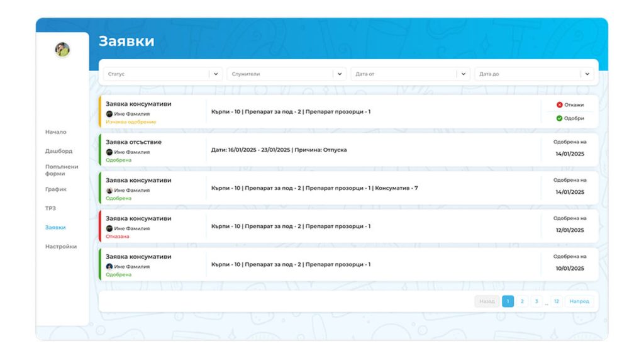The width and height of the screenshot is (644, 358).
Task: Click the approval date 10/01/2025
Action: tap(570, 269)
